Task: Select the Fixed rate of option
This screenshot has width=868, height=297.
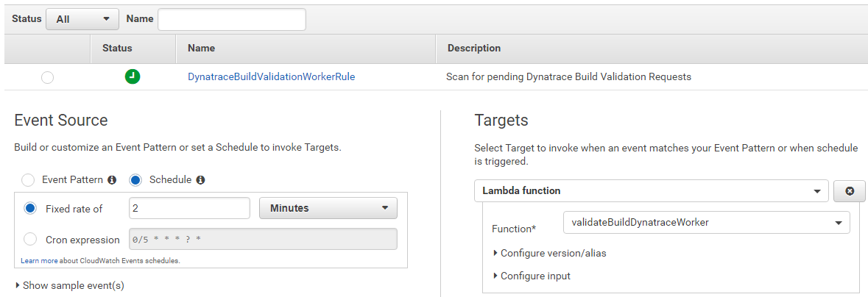Action: (30, 209)
